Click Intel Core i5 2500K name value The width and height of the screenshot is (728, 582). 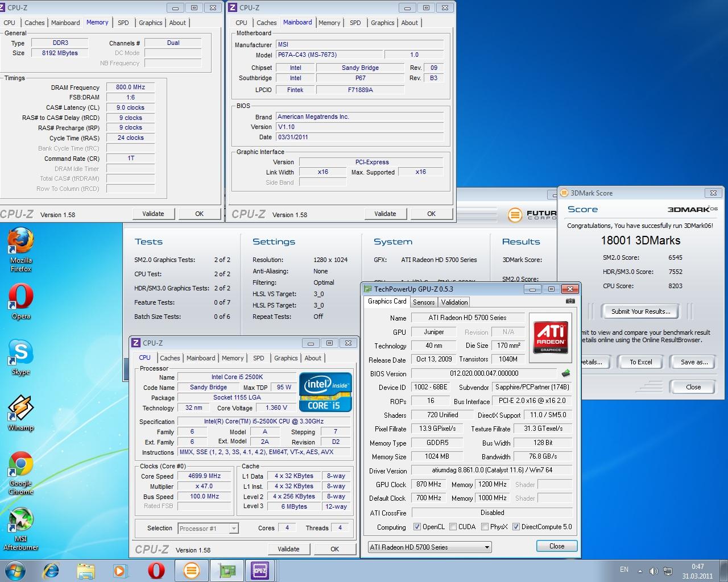pos(237,377)
